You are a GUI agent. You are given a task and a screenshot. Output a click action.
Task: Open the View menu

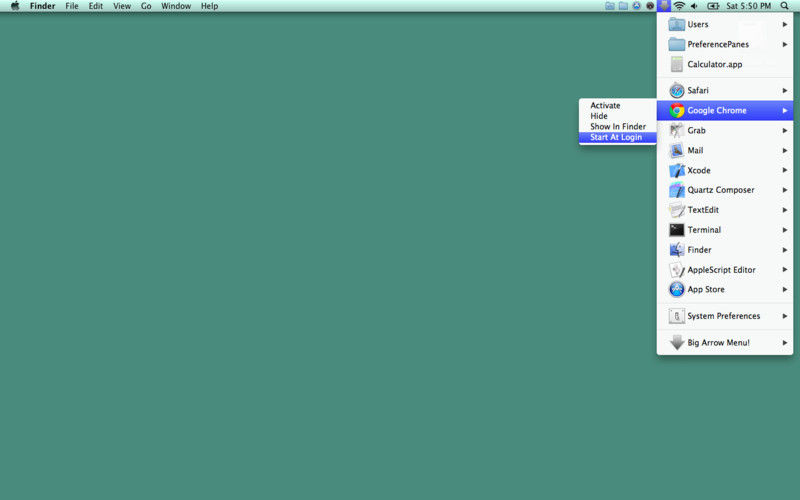122,6
